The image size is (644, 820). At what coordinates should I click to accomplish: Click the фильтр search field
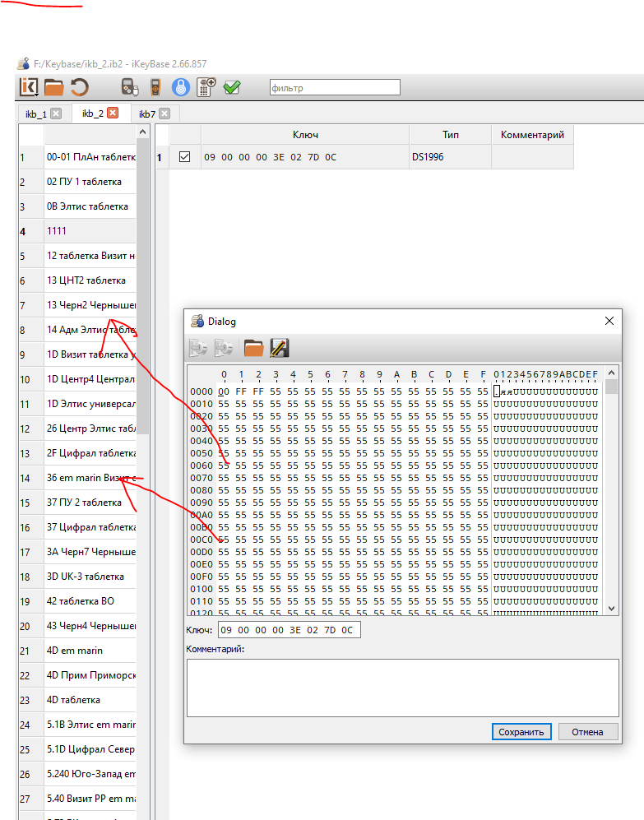334,87
